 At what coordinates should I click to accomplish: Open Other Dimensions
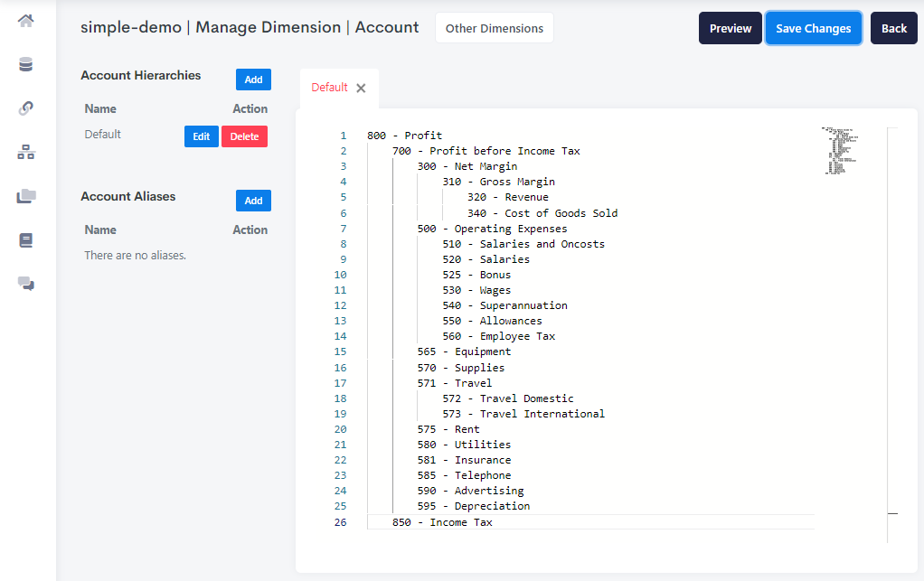coord(494,27)
